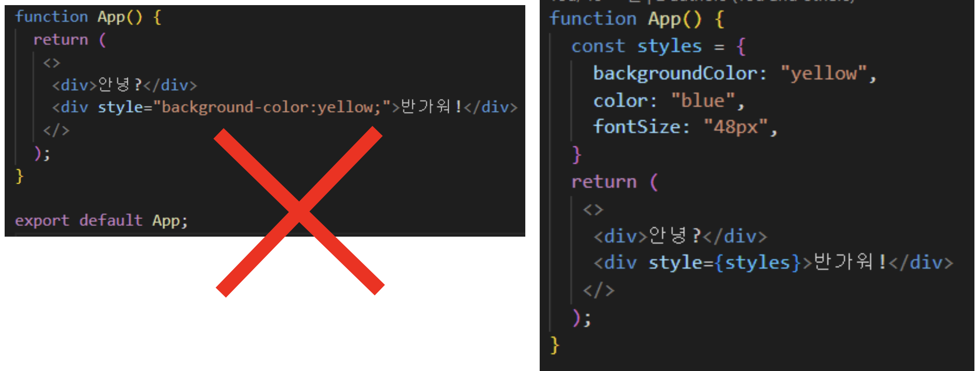Click 'const styles' declaration in right panel

(x=636, y=46)
